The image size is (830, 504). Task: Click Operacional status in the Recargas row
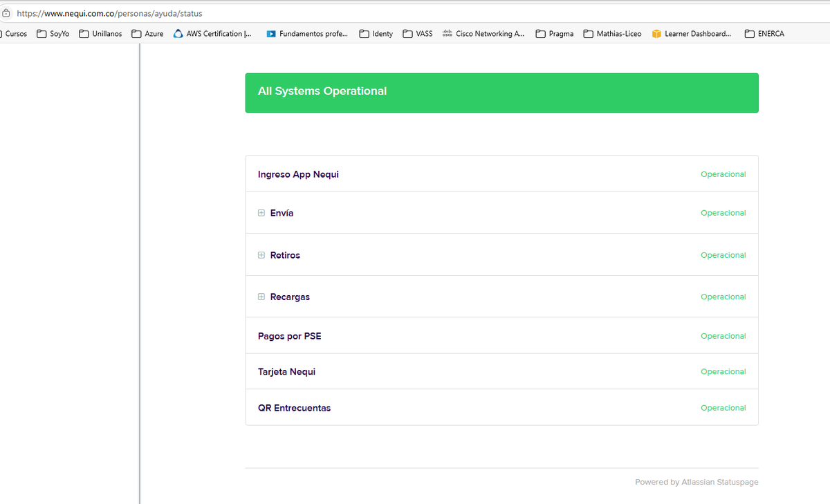[x=723, y=297]
